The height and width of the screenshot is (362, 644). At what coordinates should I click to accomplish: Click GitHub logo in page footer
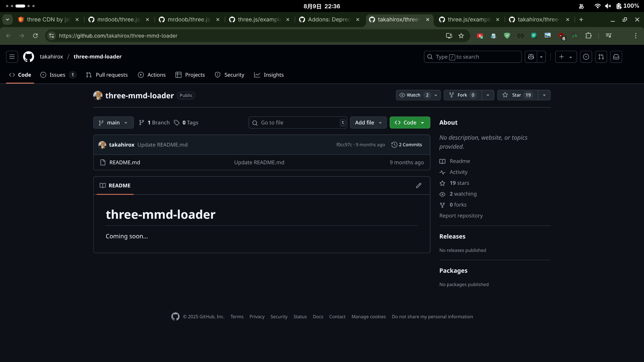click(x=175, y=316)
